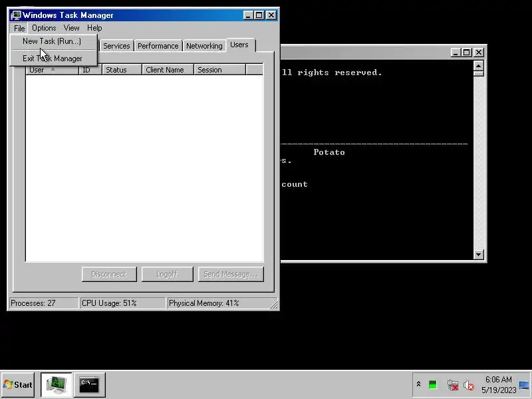Viewport: 532px width, 399px height.
Task: Select the Users tab
Action: (x=239, y=45)
